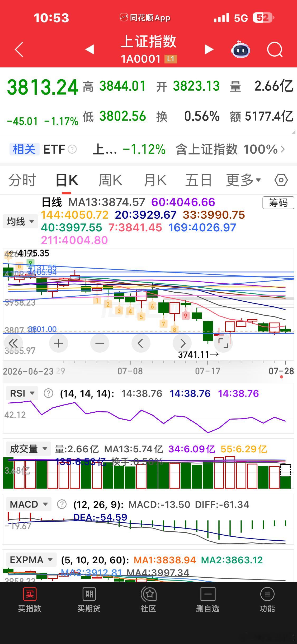The height and width of the screenshot is (644, 297).
Task: Open 买指数 in bottom bar
Action: click(30, 600)
